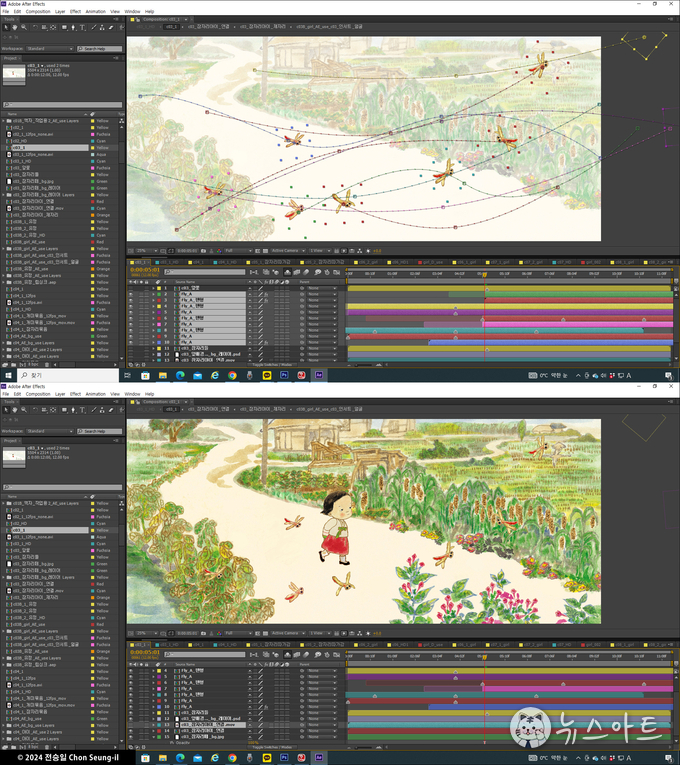Open Graph Editor in lower window timeline
The height and width of the screenshot is (765, 680).
coord(337,654)
